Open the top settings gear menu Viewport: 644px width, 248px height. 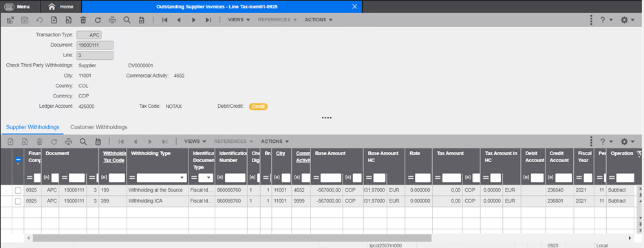click(x=627, y=20)
